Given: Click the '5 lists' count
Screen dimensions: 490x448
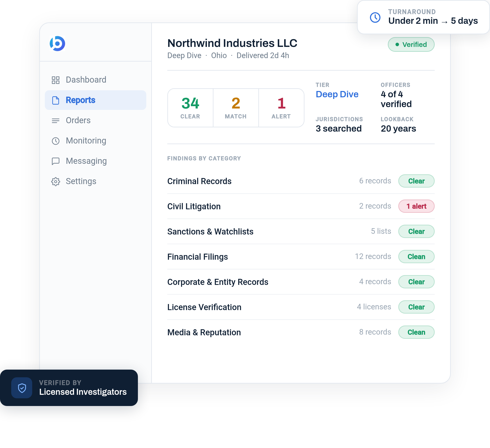Looking at the screenshot, I should pos(381,231).
